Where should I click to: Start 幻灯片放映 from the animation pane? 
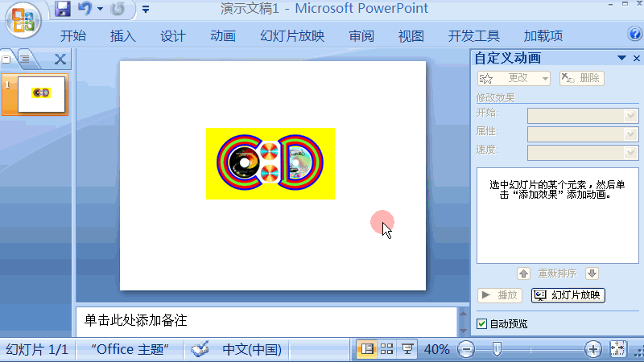click(568, 295)
